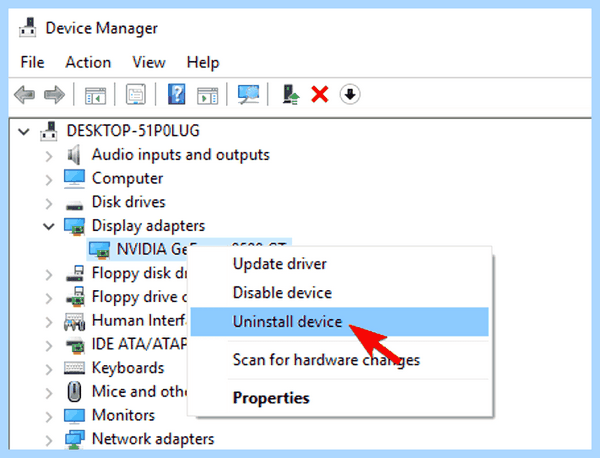
Task: Collapse the DESKTOP-51P0LUG root node
Action: [24, 132]
